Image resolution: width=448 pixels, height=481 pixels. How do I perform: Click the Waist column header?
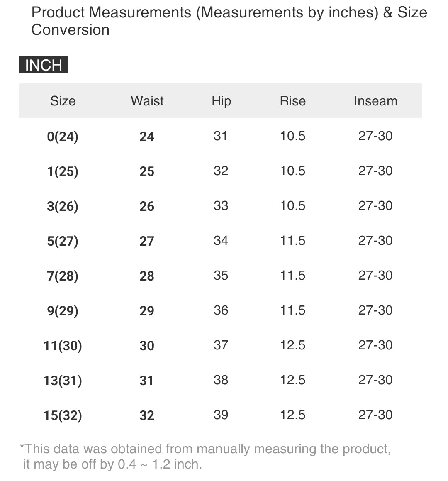point(147,101)
